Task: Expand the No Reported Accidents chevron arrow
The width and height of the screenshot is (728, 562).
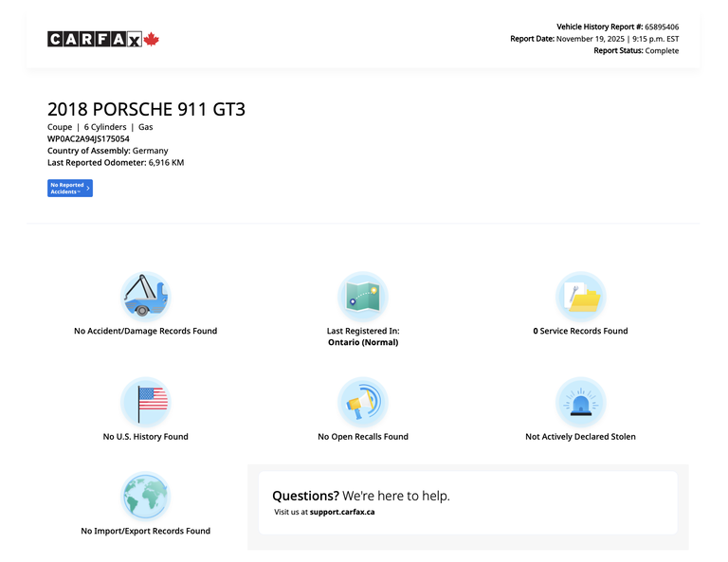Action: click(x=88, y=189)
